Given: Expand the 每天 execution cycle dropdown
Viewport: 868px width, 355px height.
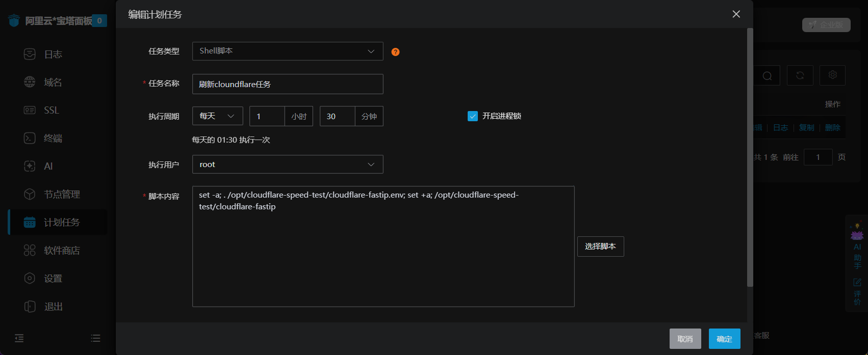Looking at the screenshot, I should [x=218, y=116].
